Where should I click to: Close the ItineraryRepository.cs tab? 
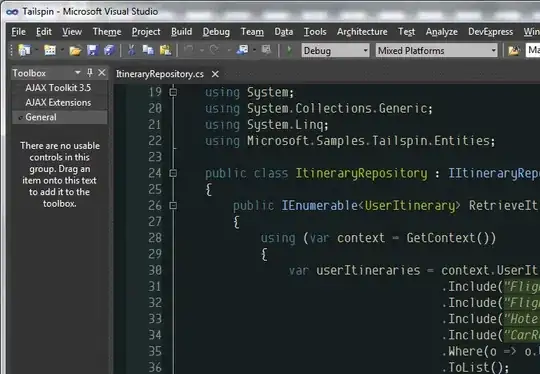[x=215, y=74]
